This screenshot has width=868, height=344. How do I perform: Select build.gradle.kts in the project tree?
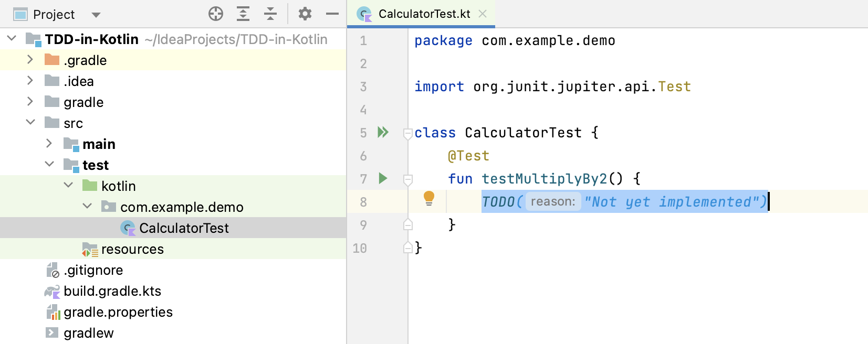pyautogui.click(x=112, y=291)
